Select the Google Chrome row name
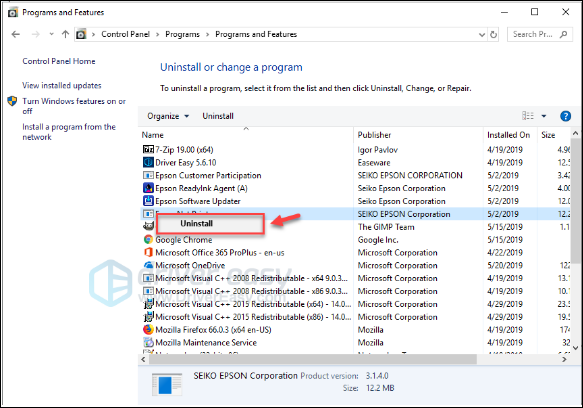The height and width of the screenshot is (408, 583). [x=184, y=240]
